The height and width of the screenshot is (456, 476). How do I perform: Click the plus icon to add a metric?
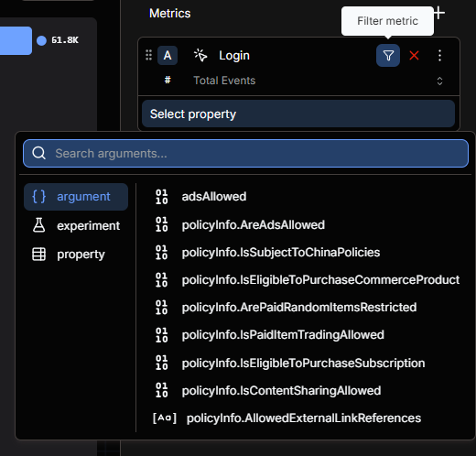438,13
